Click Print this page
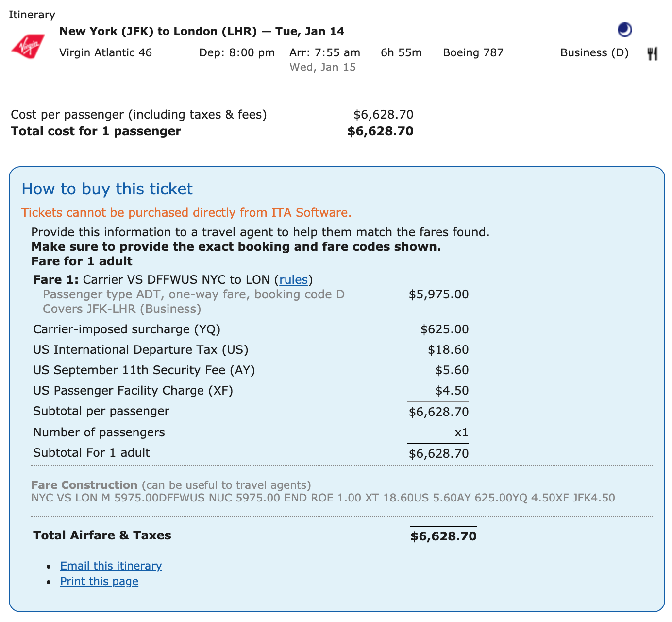672x622 pixels. pos(99,581)
